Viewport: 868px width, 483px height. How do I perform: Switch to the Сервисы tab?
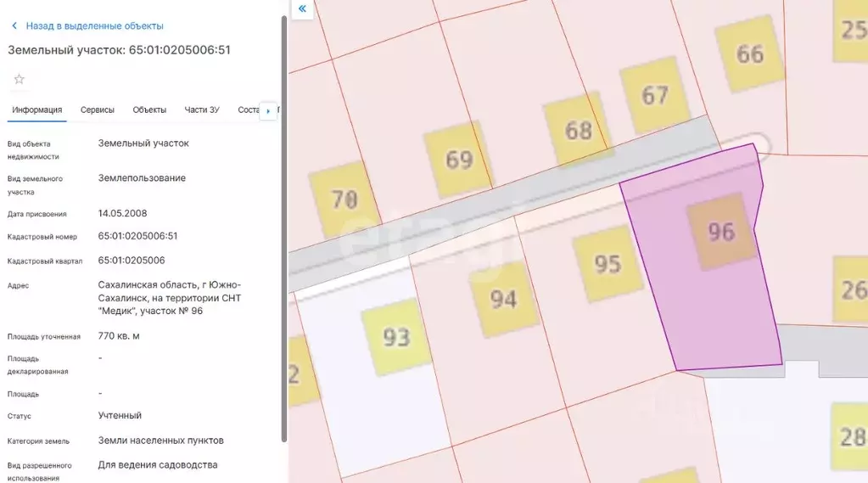[98, 110]
